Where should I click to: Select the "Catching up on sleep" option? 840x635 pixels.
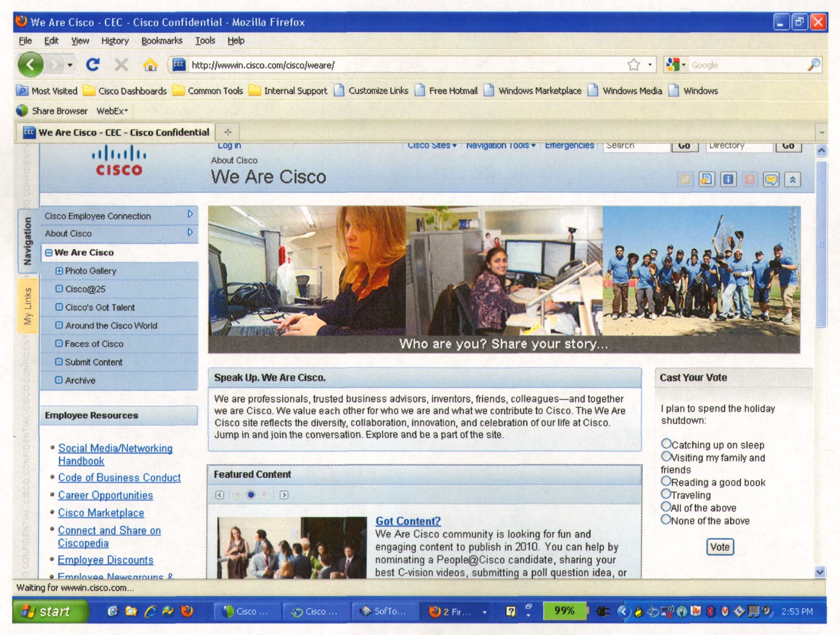(666, 444)
